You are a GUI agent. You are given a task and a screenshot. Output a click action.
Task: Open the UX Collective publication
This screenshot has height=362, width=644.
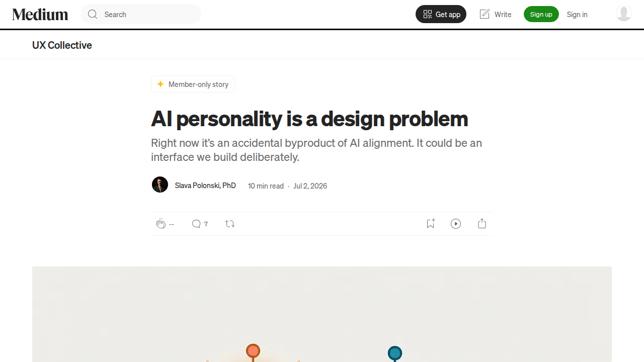click(62, 45)
